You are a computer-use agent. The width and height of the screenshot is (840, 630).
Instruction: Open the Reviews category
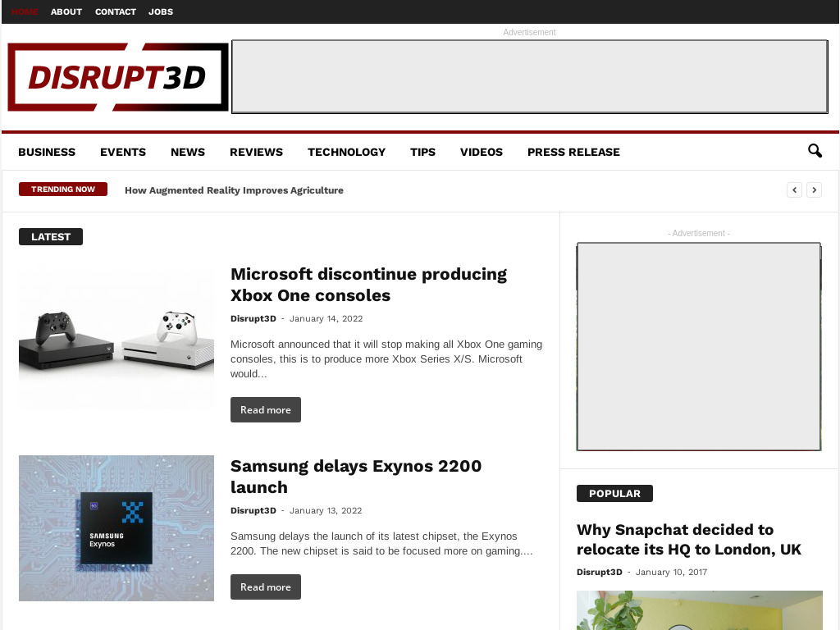coord(256,152)
